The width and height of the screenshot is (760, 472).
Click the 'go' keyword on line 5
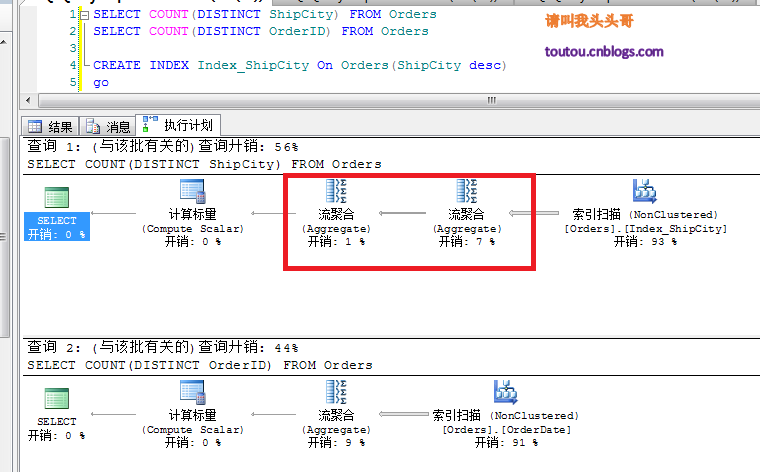tap(101, 82)
